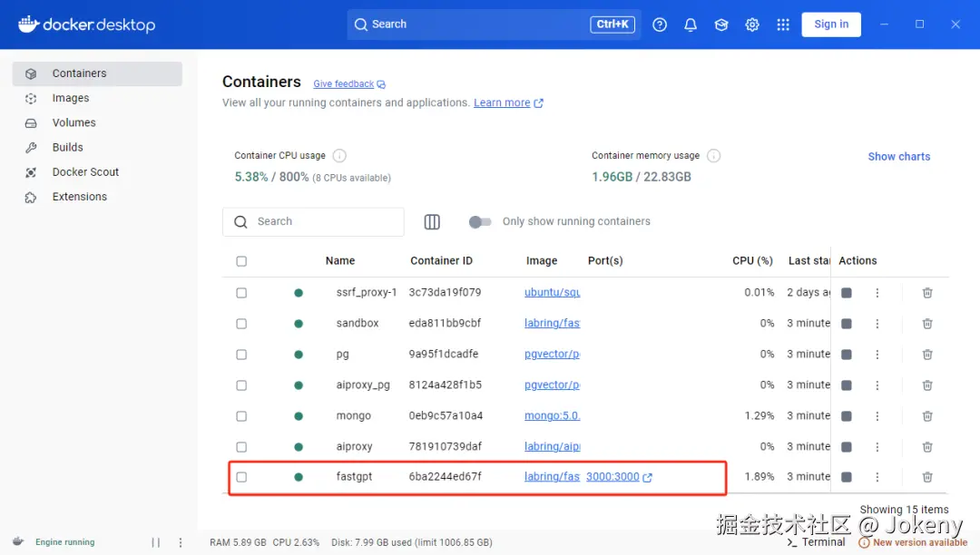Delete the aiproxy_pg container
Viewport: 980px width, 555px height.
(x=926, y=385)
